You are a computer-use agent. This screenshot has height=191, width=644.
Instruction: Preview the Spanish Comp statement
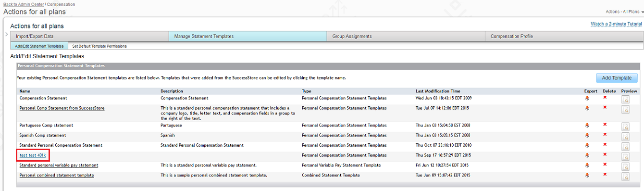coord(626,137)
